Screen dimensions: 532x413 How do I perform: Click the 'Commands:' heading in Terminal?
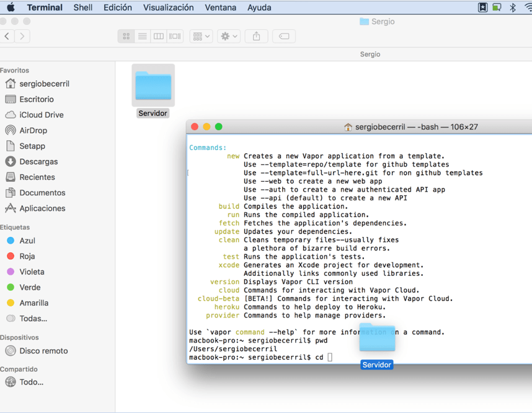click(208, 148)
